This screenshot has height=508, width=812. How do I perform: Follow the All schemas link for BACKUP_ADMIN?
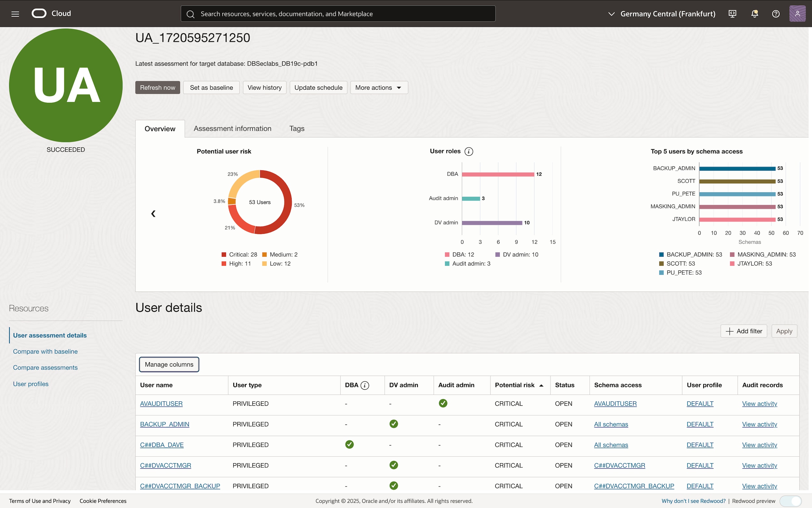click(x=611, y=424)
